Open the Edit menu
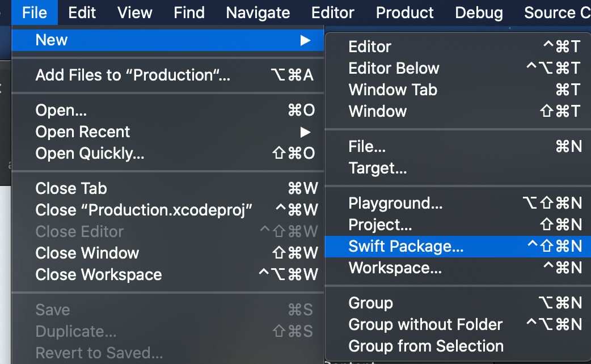The height and width of the screenshot is (364, 591). [x=82, y=13]
